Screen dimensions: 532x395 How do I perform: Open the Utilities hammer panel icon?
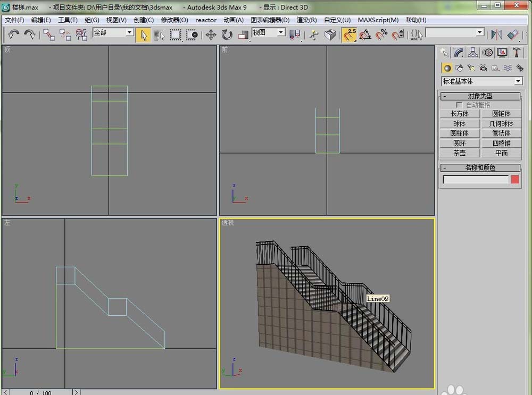516,52
